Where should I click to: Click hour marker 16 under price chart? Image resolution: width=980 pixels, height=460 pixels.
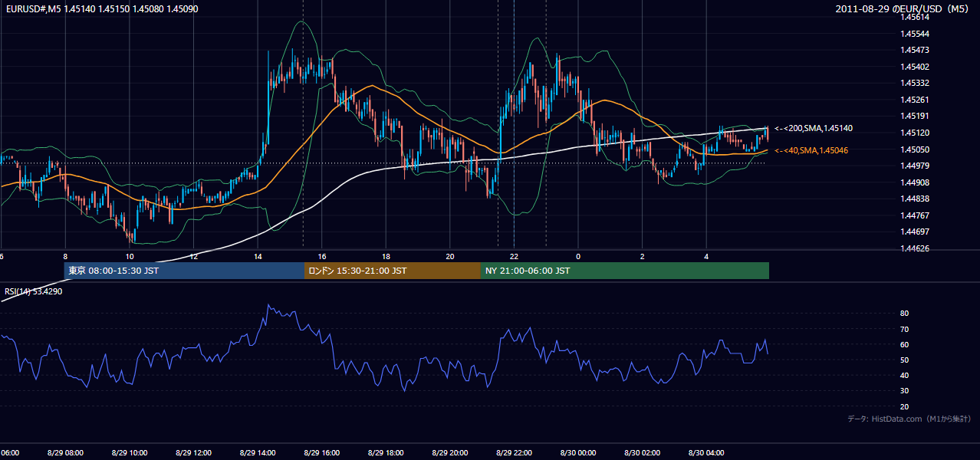coord(322,256)
